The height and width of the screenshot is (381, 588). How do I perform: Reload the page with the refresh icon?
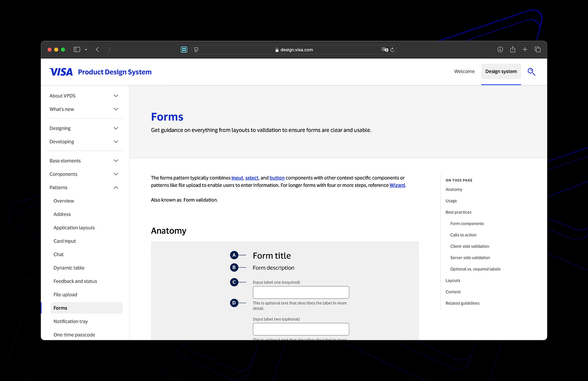392,50
